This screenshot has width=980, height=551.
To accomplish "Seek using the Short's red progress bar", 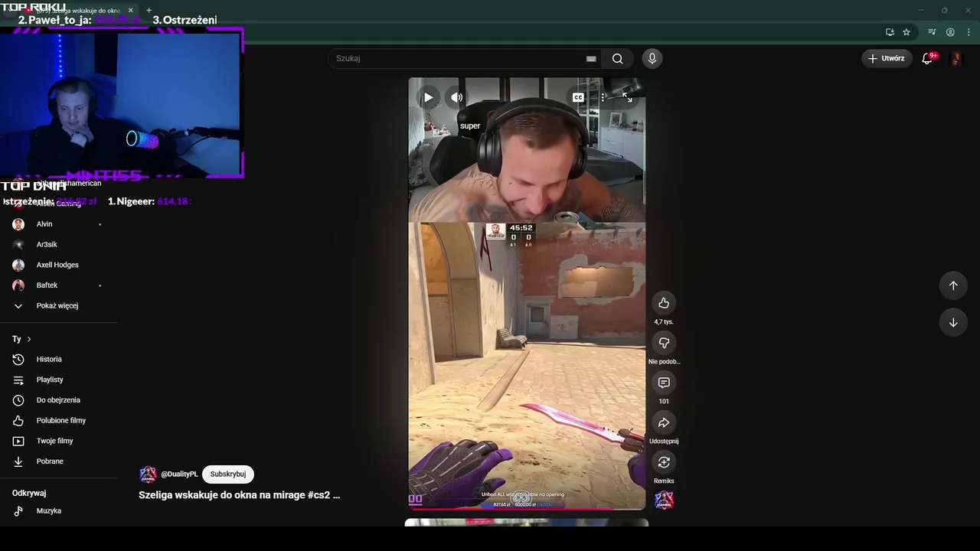I will (527, 508).
